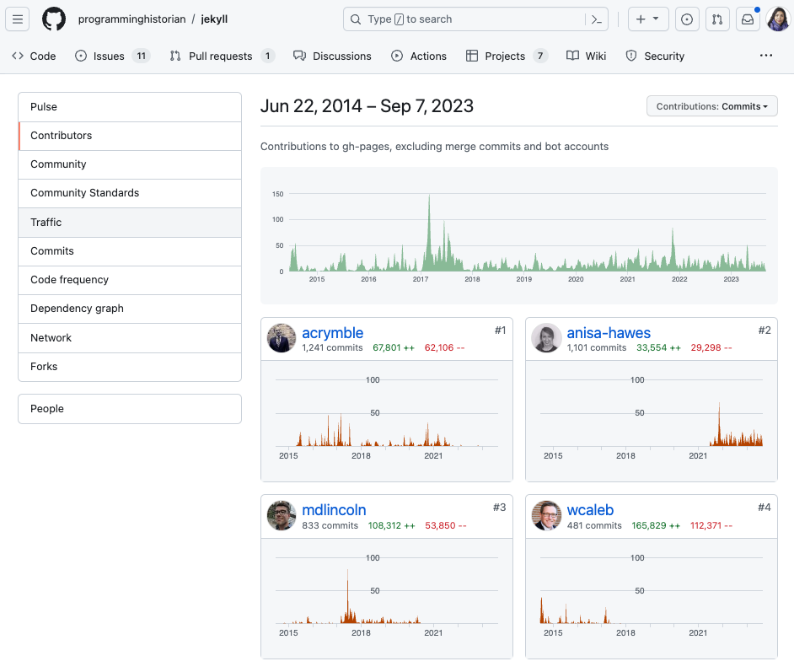Open your GitHub issues icon in the header
794x672 pixels.
tap(687, 19)
